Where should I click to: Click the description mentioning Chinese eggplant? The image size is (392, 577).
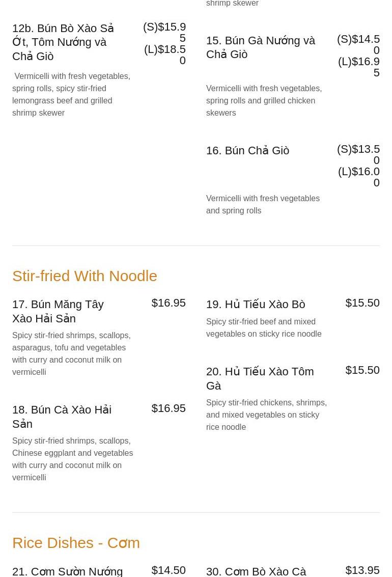point(72,459)
